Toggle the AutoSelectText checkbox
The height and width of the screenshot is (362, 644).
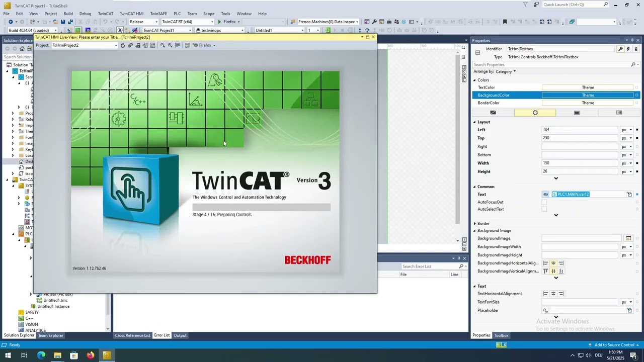point(544,209)
